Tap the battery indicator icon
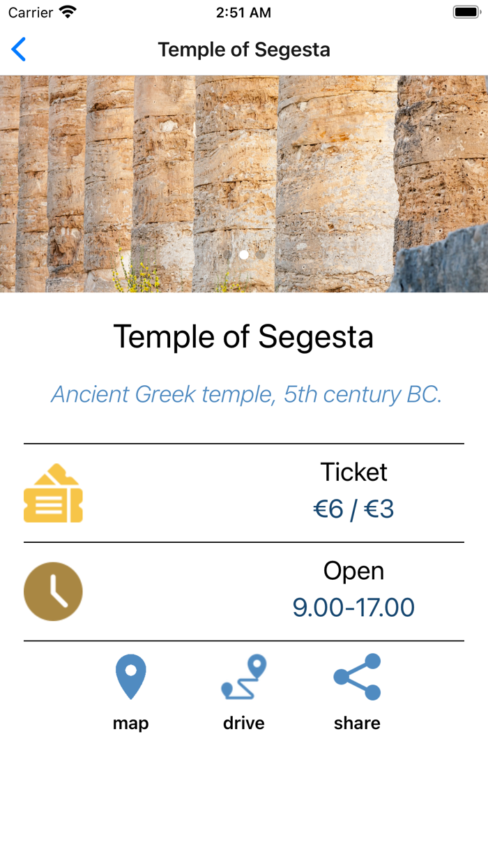Image resolution: width=488 pixels, height=868 pixels. point(464,11)
